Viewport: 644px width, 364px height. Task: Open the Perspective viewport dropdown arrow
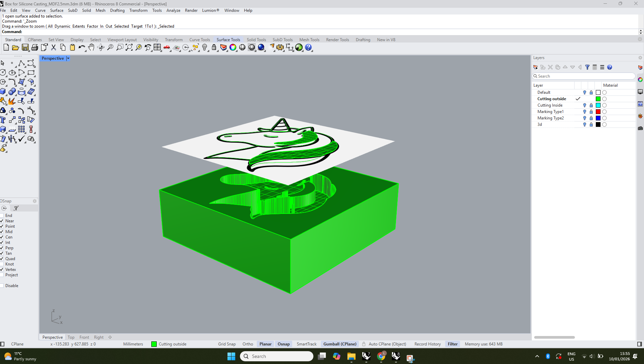click(68, 58)
